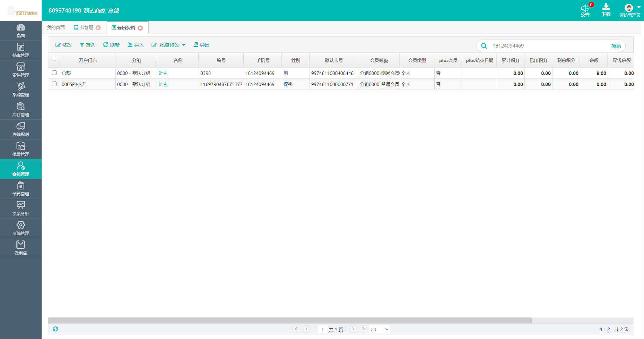Click the plus会员 column header
The image size is (644, 339).
coord(448,60)
